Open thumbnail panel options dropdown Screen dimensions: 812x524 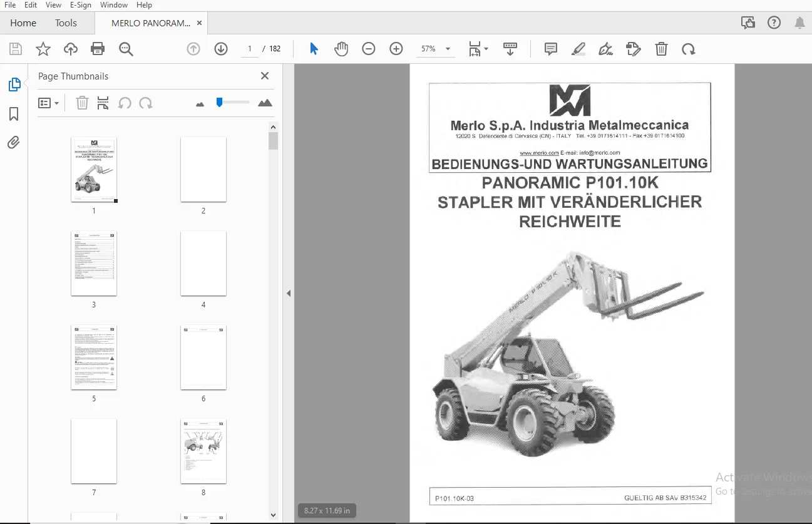tap(49, 103)
